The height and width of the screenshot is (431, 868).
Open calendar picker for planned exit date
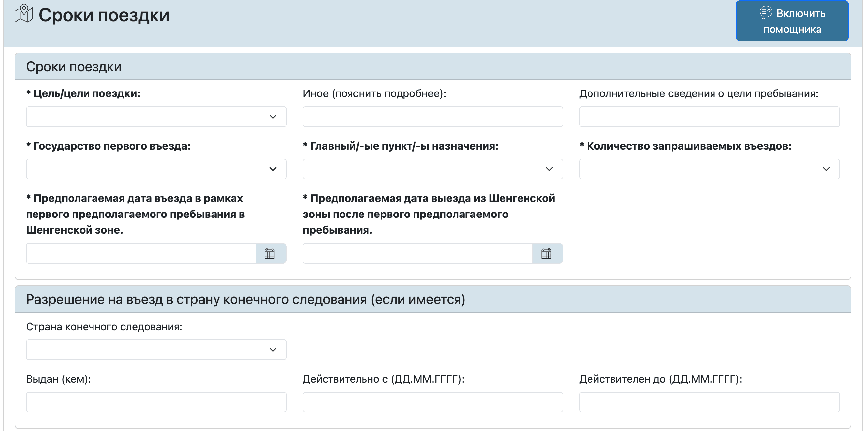pyautogui.click(x=547, y=253)
